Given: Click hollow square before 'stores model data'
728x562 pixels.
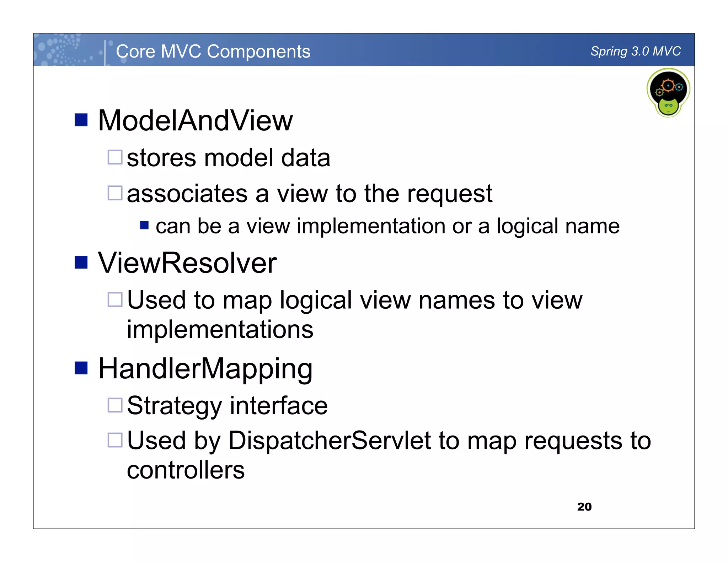Looking at the screenshot, I should tap(115, 157).
